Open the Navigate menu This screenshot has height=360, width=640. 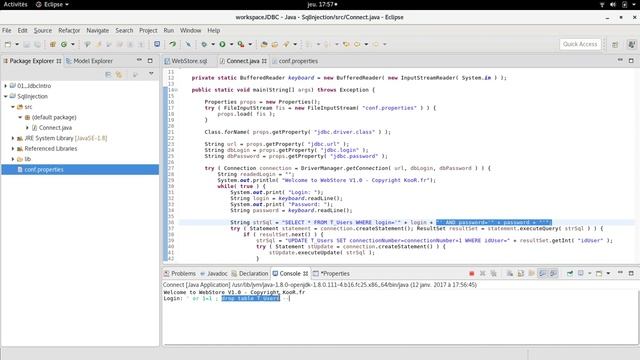98,30
